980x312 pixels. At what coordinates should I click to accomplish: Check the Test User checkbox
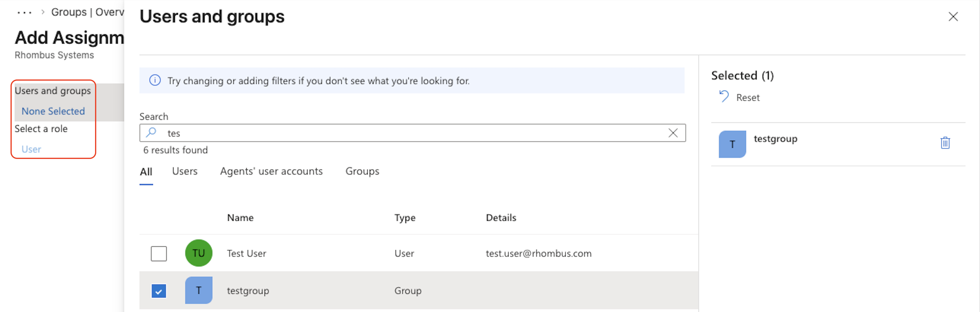point(159,254)
